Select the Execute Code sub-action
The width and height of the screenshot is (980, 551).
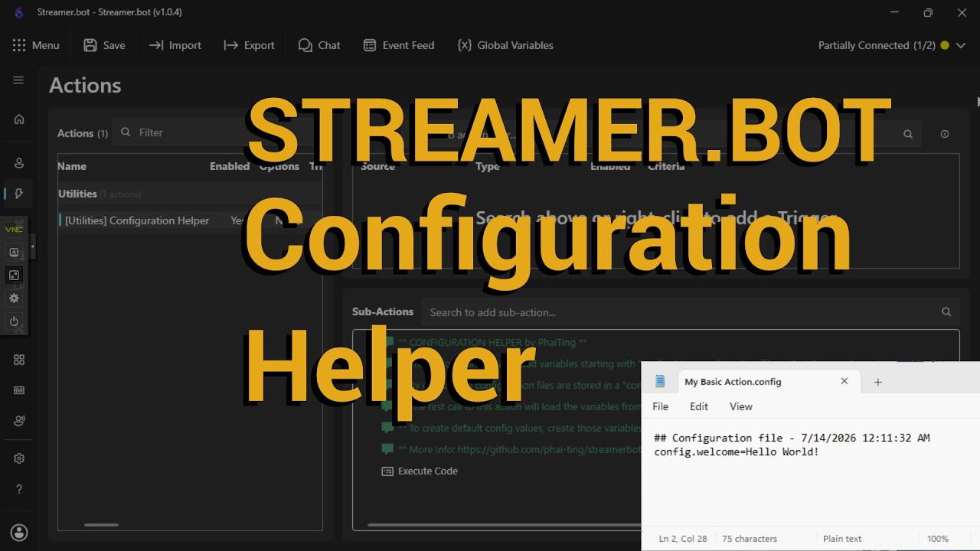pyautogui.click(x=420, y=471)
